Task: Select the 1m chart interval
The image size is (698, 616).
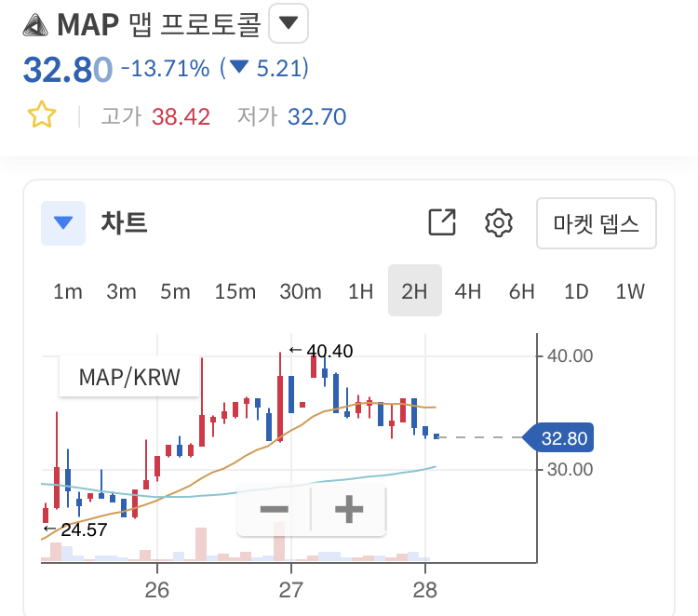Action: click(68, 291)
